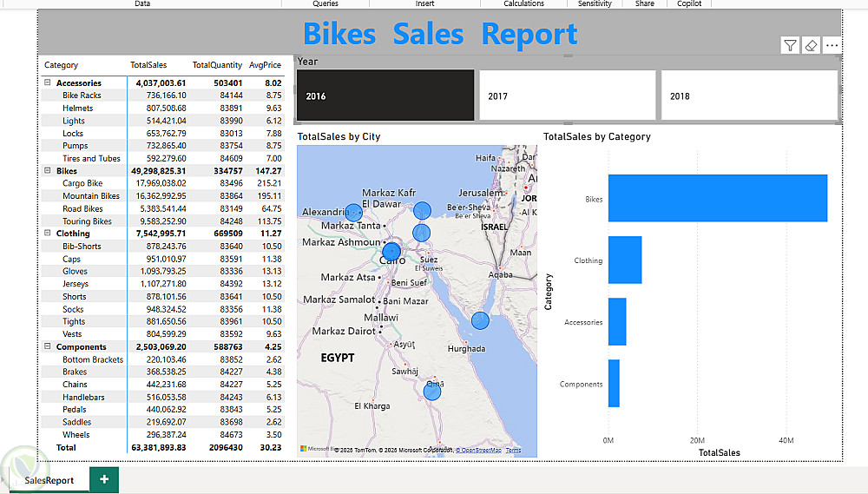The height and width of the screenshot is (494, 868).
Task: Open the More options ellipsis menu
Action: tap(832, 46)
